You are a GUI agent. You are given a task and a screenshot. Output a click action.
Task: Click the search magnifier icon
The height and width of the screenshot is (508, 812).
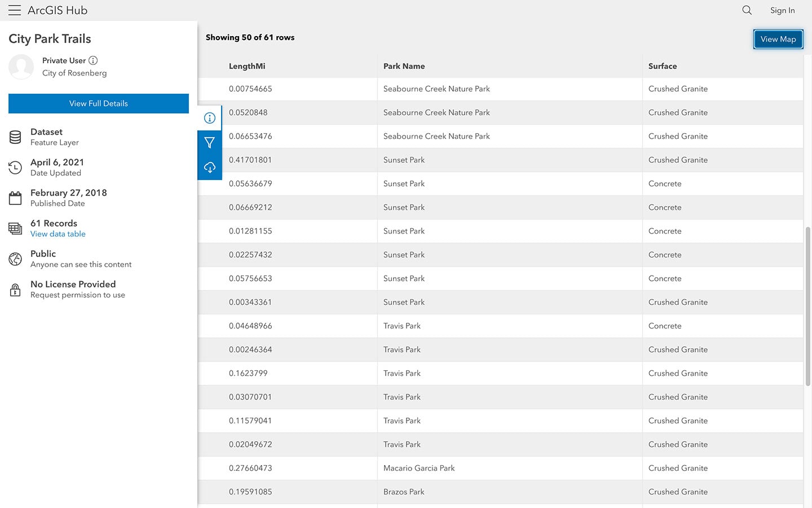click(x=747, y=10)
